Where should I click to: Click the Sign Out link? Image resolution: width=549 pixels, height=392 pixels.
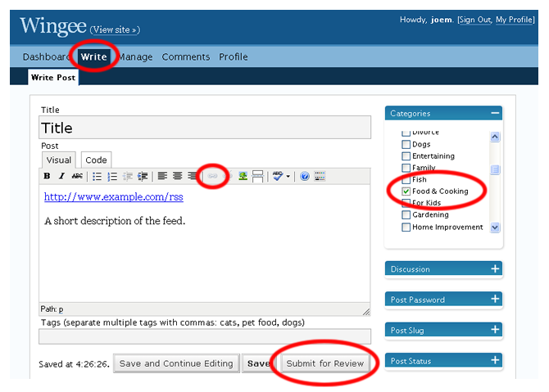tap(475, 20)
